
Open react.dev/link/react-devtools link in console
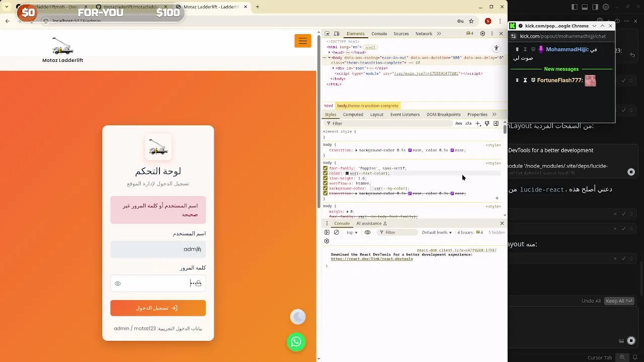[372, 259]
